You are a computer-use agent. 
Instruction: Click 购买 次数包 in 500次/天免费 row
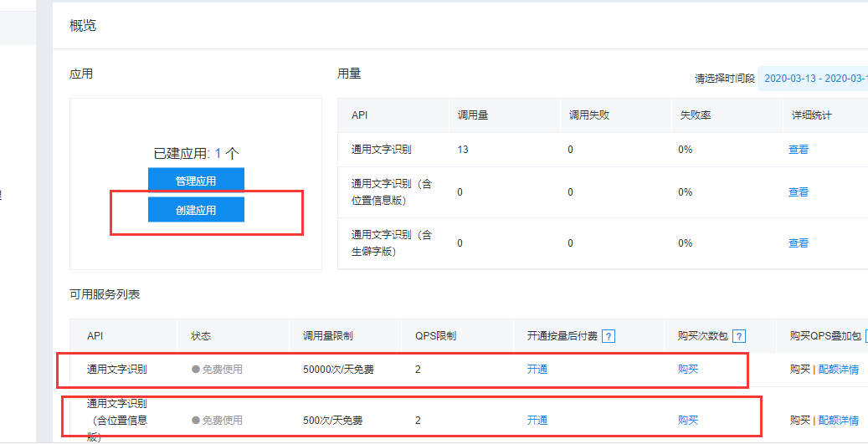point(688,421)
